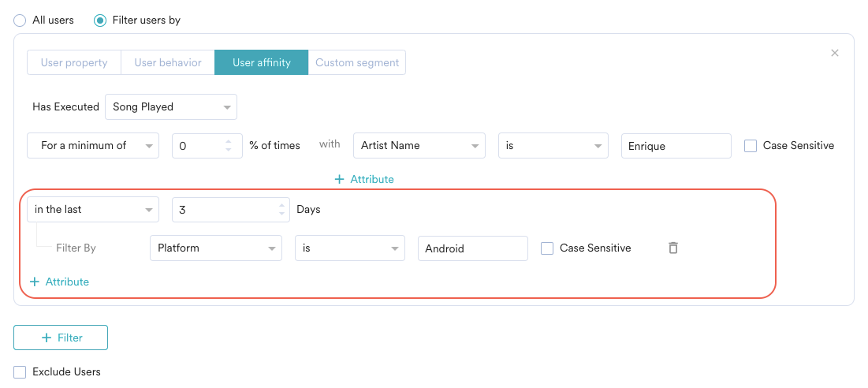Open the Song Played event dropdown
Screen dimensions: 868x388
coord(170,106)
